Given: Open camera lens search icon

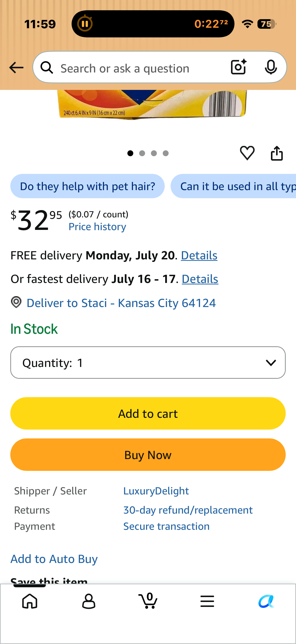Looking at the screenshot, I should (x=239, y=67).
